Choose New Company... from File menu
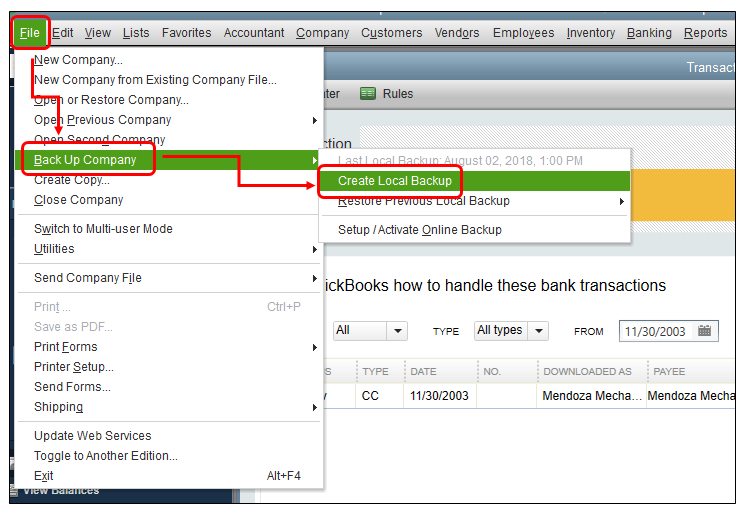The height and width of the screenshot is (517, 747). click(x=169, y=60)
